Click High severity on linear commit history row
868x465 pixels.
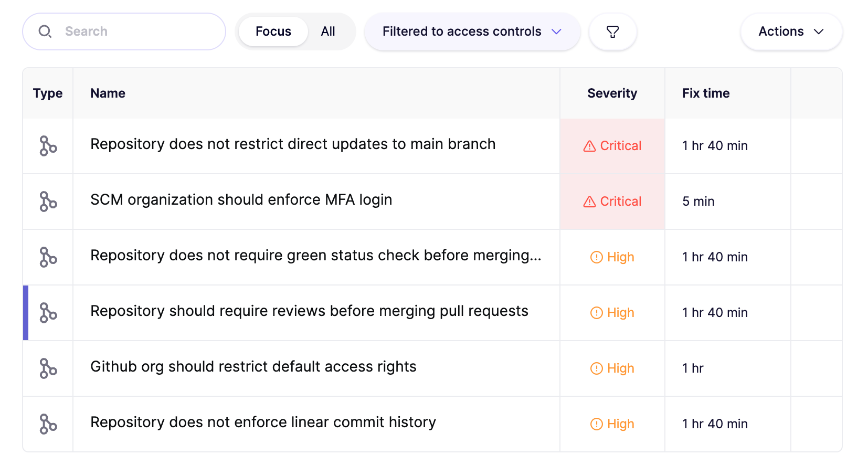point(612,424)
